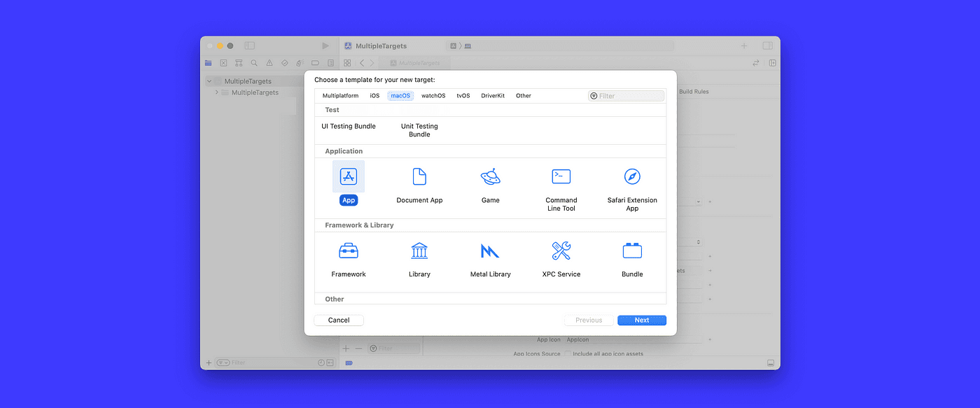This screenshot has width=980, height=408.
Task: Choose the Safari Extension App template
Action: (631, 176)
